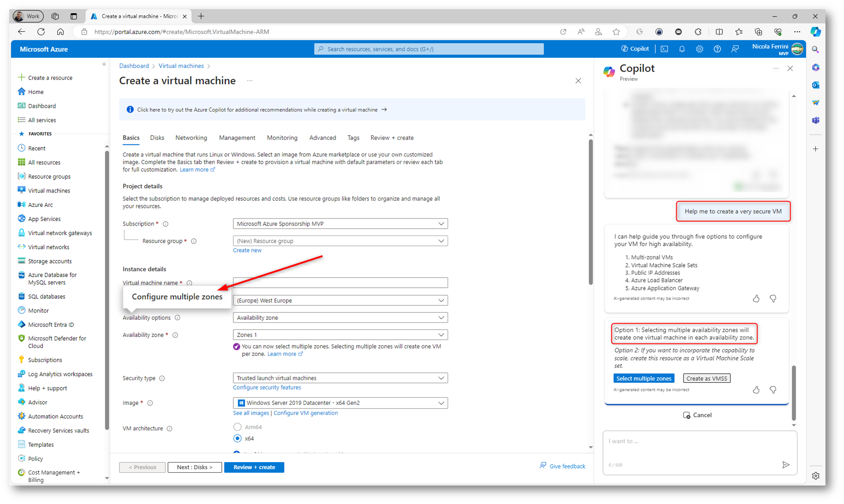The image size is (844, 504).
Task: Open Configure security features link
Action: (267, 388)
